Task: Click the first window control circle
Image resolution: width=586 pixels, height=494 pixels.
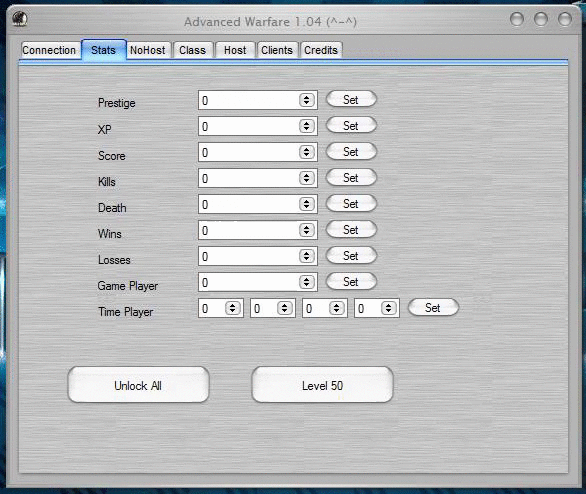Action: pos(517,19)
